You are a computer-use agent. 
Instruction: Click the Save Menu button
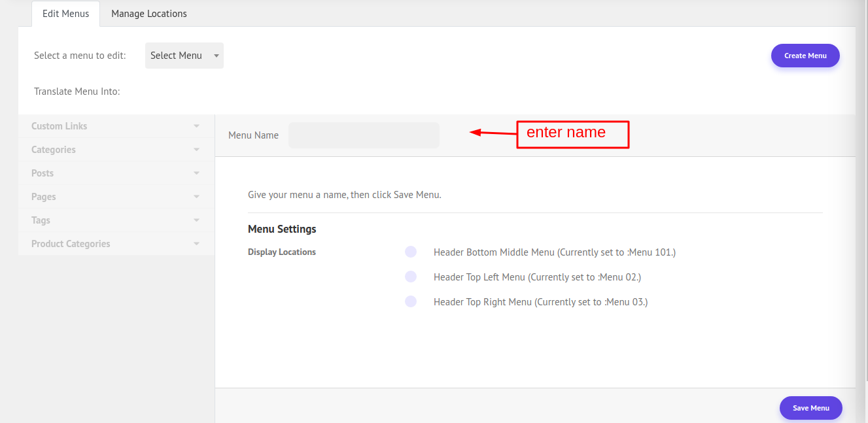(810, 408)
